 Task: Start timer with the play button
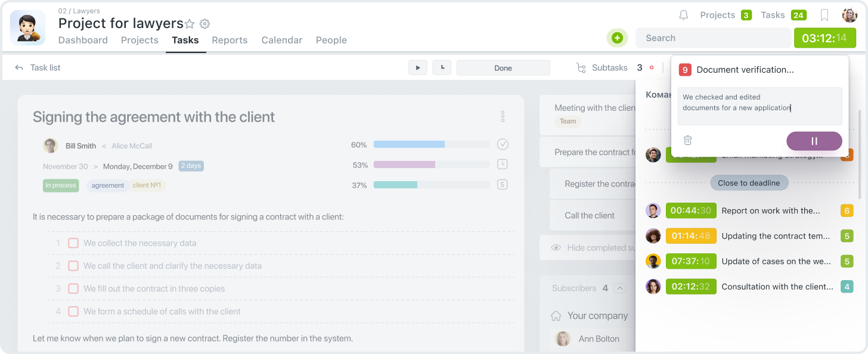click(x=417, y=68)
